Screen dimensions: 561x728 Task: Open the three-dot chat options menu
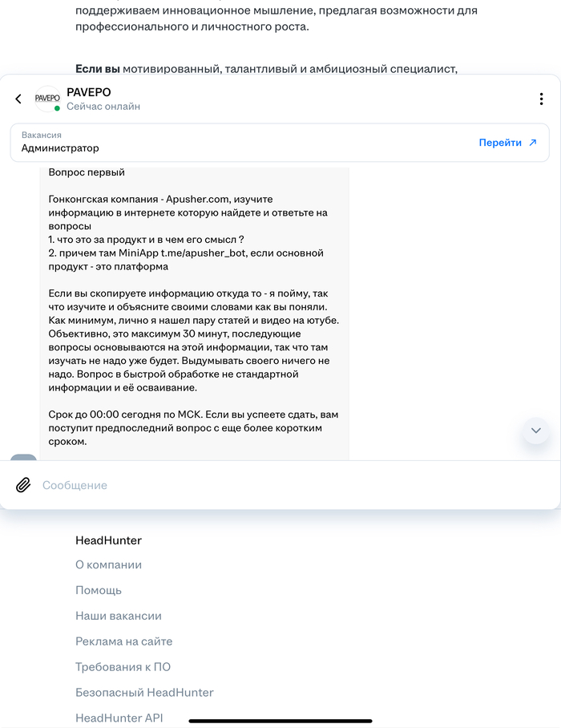click(x=542, y=99)
